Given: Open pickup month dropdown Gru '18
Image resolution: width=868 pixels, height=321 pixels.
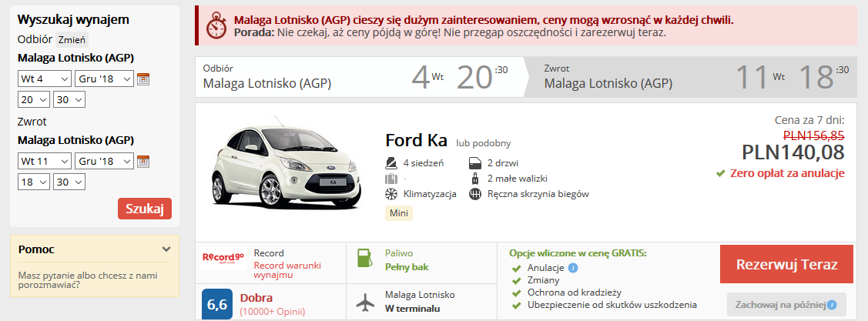Looking at the screenshot, I should (x=104, y=79).
